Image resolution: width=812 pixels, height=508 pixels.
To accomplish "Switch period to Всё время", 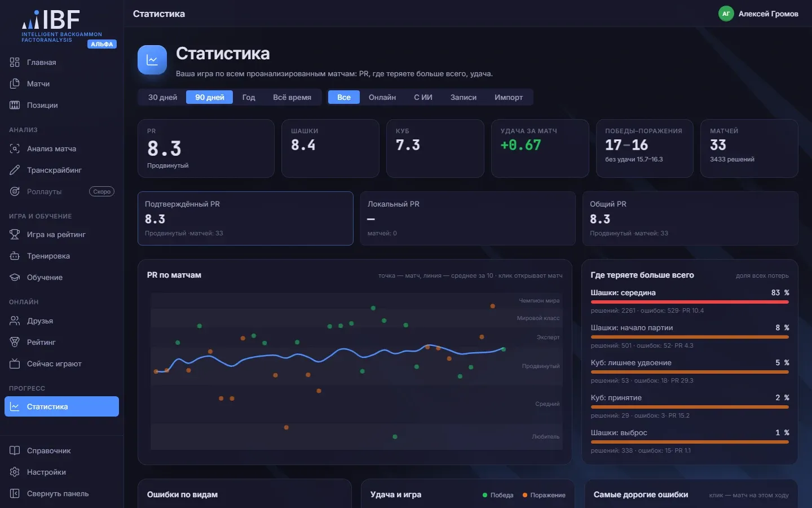I will tap(292, 97).
